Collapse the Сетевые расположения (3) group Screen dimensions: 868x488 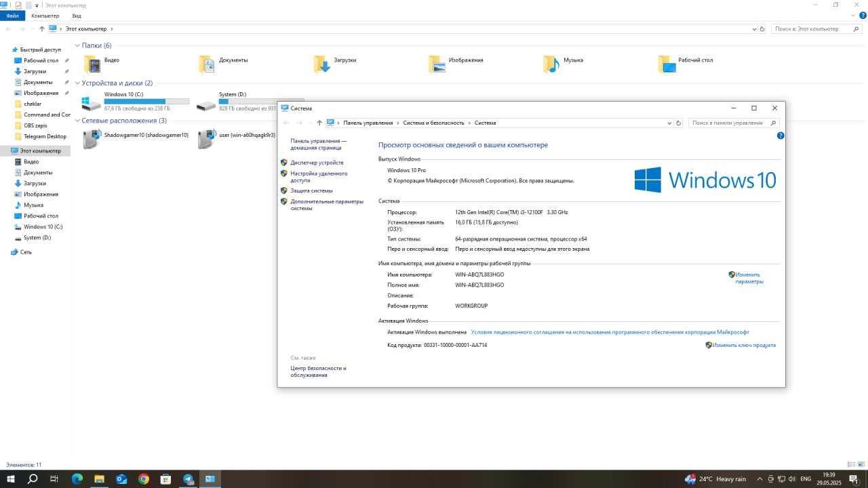pos(77,121)
